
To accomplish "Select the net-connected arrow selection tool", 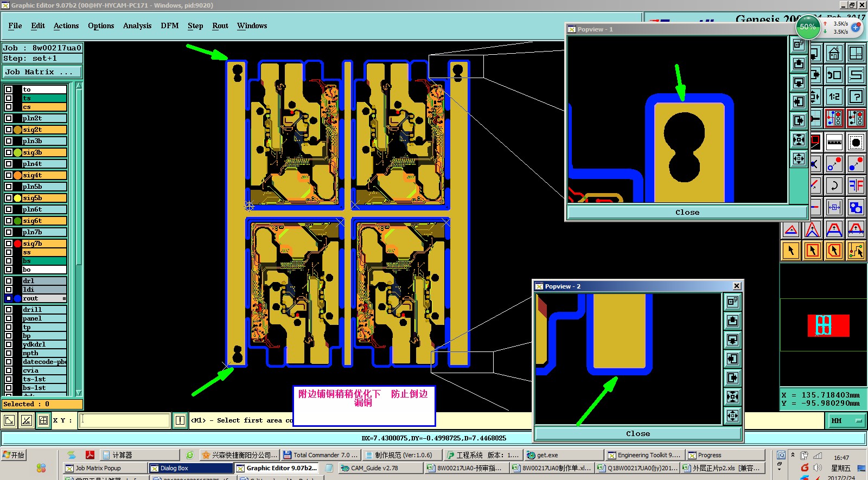I will pyautogui.click(x=856, y=251).
